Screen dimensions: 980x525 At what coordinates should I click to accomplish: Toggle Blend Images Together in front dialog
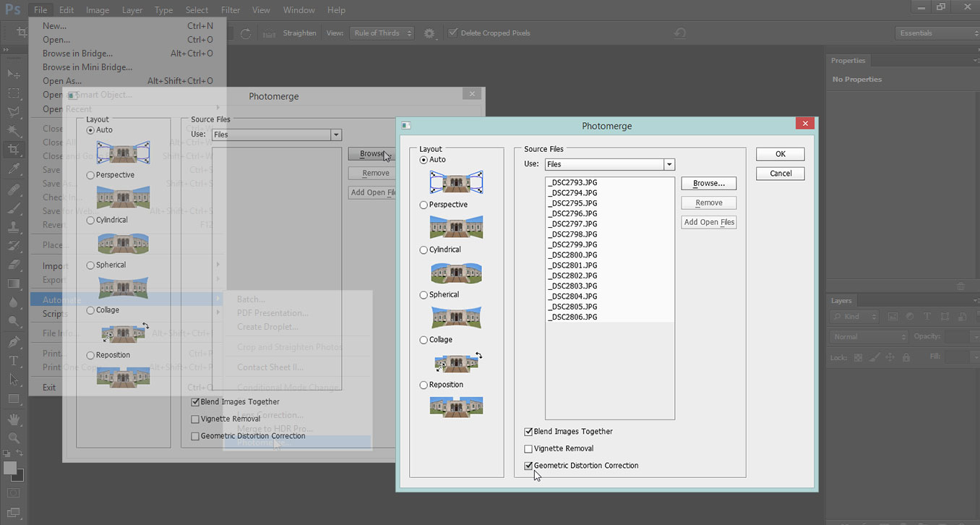coord(528,432)
